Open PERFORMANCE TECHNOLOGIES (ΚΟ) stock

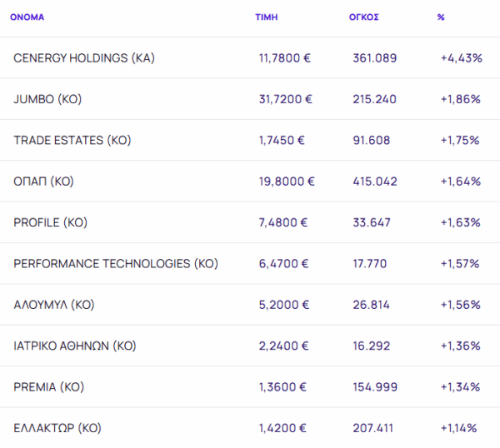pos(116,263)
